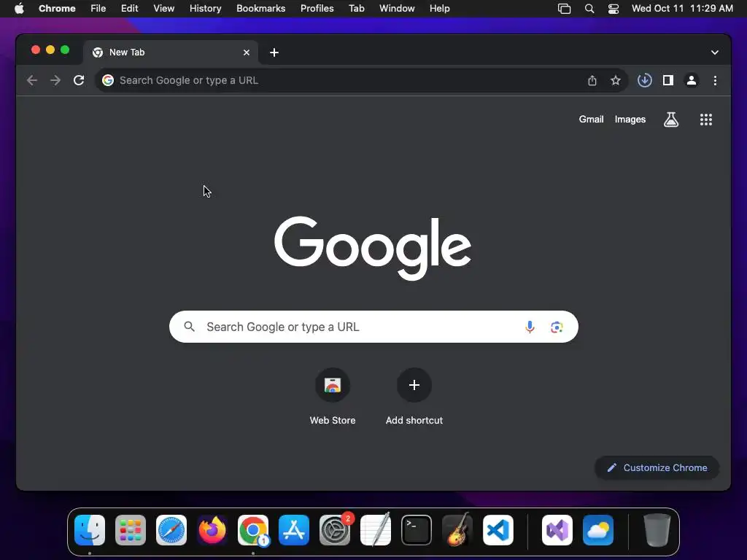Open the Chrome application menu
The height and width of the screenshot is (560, 747).
point(57,9)
